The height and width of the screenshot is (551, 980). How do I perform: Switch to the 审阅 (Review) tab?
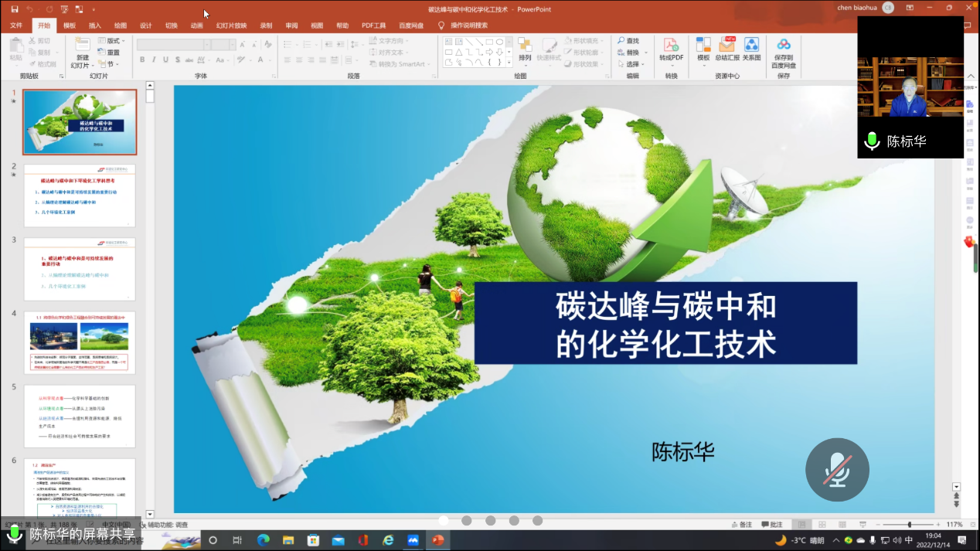click(291, 26)
